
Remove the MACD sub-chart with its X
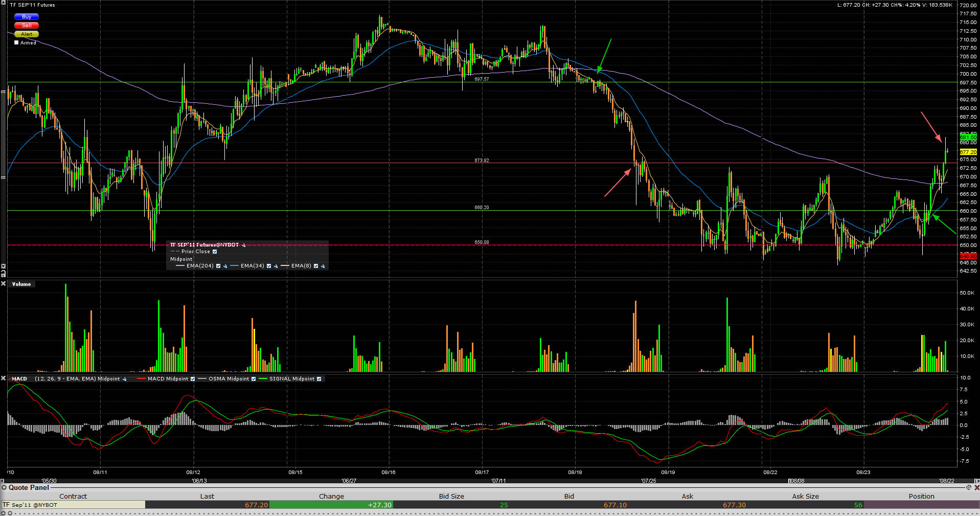3,378
